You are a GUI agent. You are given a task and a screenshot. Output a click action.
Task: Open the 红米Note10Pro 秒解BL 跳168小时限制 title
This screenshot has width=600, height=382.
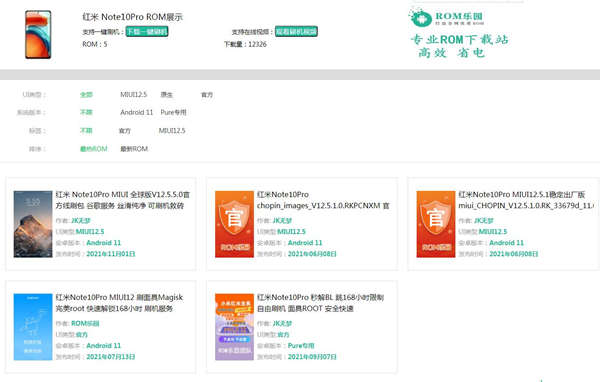(x=320, y=303)
